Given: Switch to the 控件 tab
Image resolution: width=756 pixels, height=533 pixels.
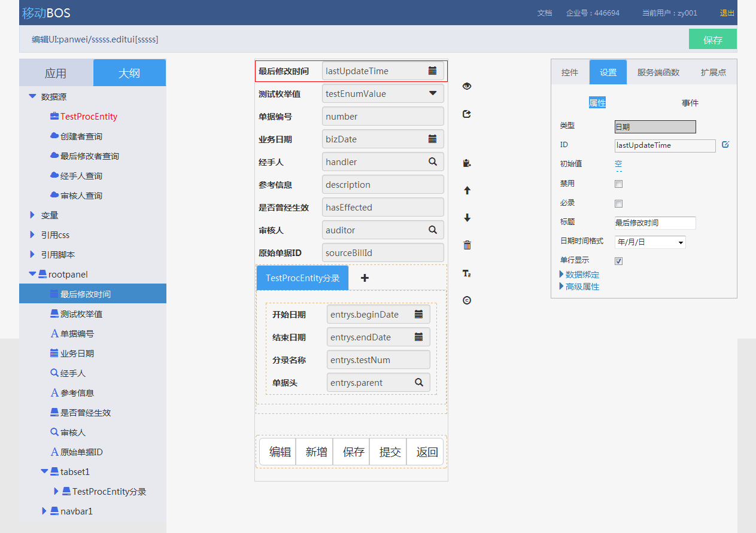Looking at the screenshot, I should coord(570,72).
